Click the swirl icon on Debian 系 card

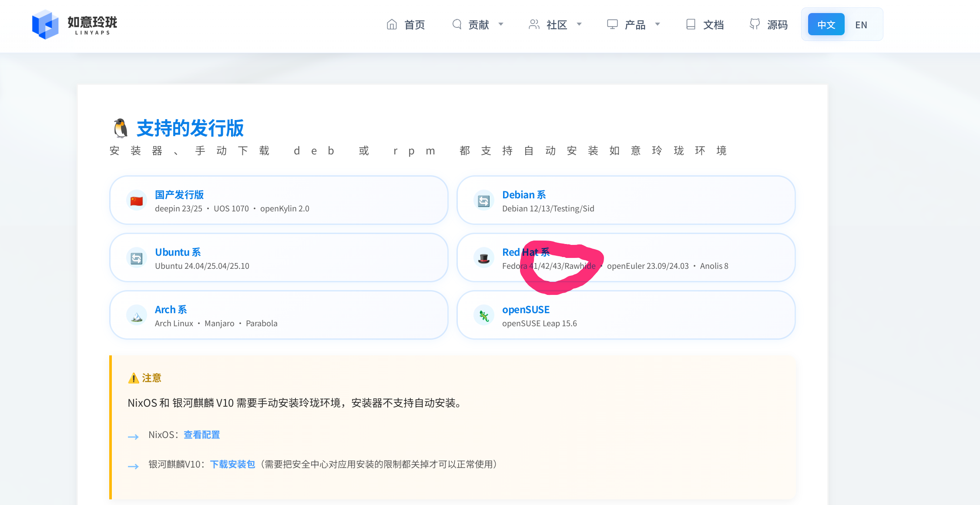coord(484,201)
